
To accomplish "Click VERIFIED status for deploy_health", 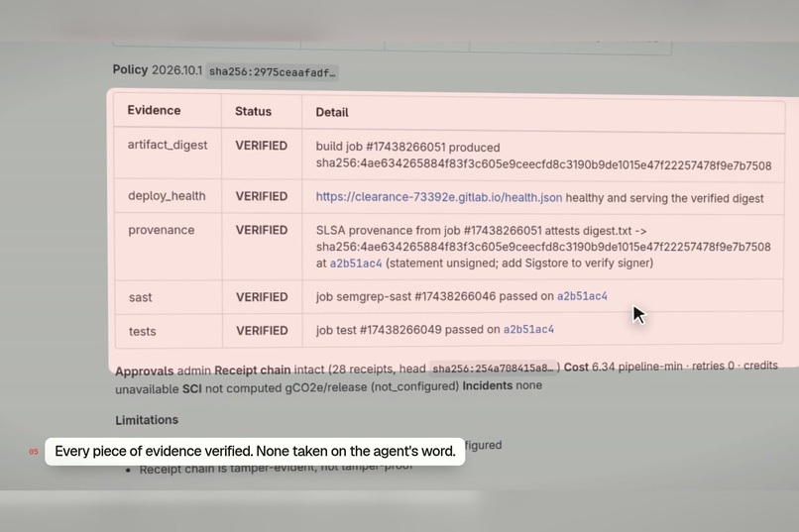I will click(262, 196).
